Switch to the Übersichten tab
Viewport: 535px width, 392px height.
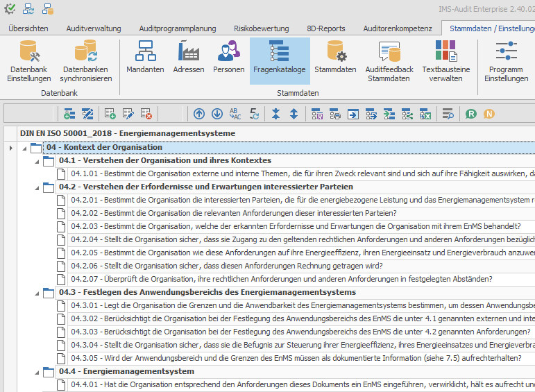click(28, 28)
